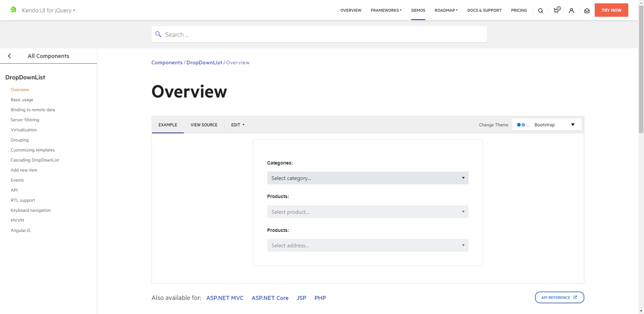
Task: Open Binding to remote data demo
Action: tap(33, 110)
